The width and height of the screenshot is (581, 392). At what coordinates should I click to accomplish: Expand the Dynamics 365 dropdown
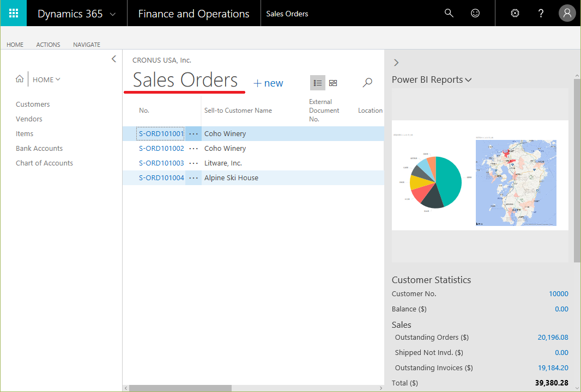[x=113, y=14]
